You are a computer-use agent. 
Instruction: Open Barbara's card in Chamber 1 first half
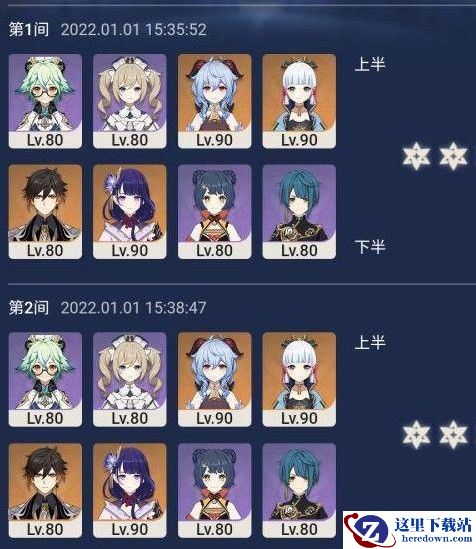(130, 101)
